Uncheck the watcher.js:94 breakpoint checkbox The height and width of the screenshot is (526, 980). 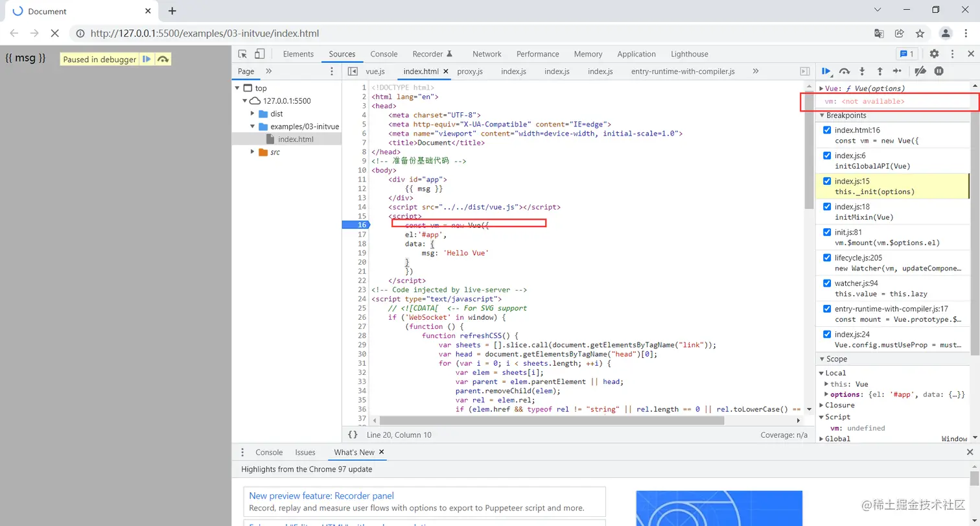pos(826,283)
